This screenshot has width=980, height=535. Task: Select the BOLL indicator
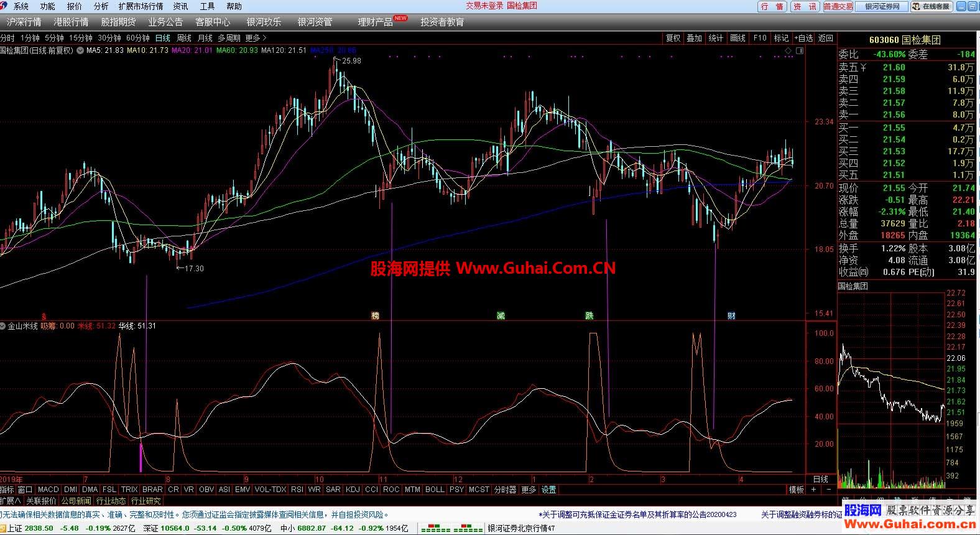[435, 490]
